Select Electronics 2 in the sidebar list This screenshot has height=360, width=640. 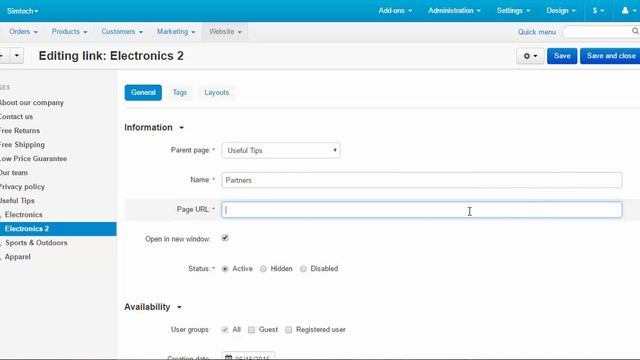click(x=58, y=229)
